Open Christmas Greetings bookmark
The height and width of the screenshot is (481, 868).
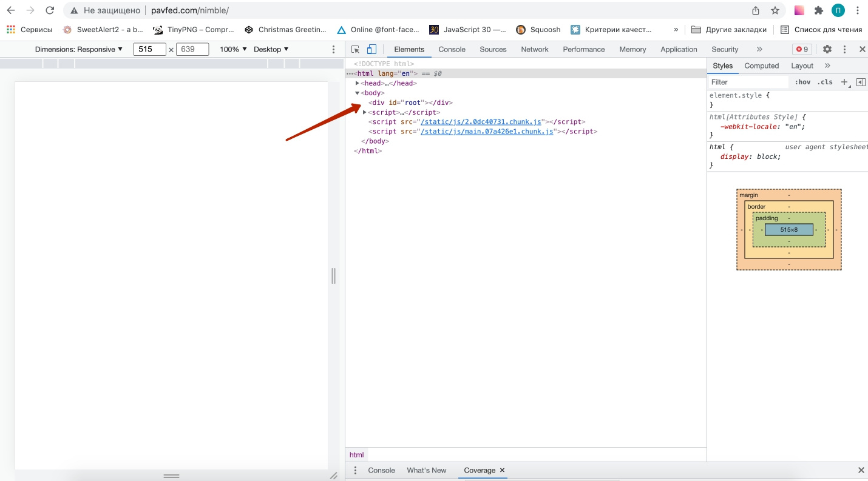[285, 29]
